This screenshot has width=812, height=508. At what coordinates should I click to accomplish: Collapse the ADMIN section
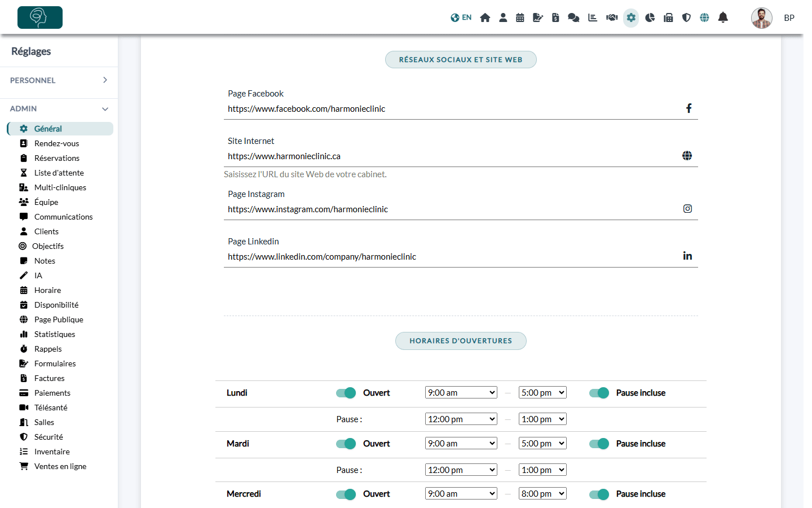click(59, 108)
